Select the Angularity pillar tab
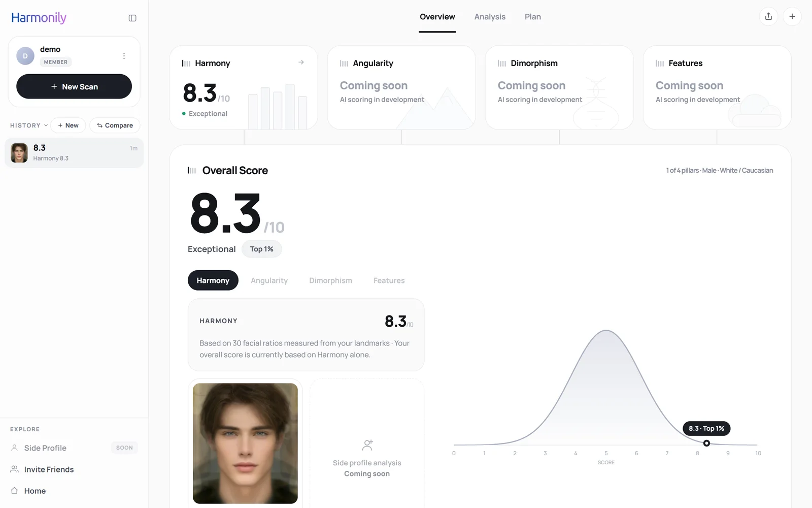 pyautogui.click(x=269, y=280)
